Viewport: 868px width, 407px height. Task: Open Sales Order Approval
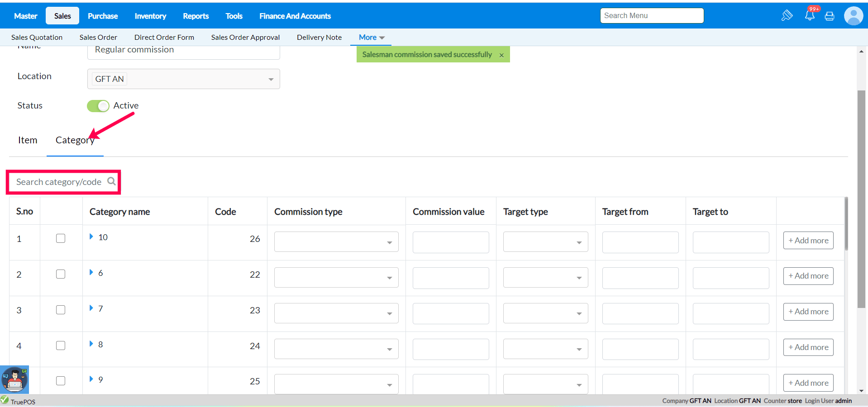click(x=245, y=38)
